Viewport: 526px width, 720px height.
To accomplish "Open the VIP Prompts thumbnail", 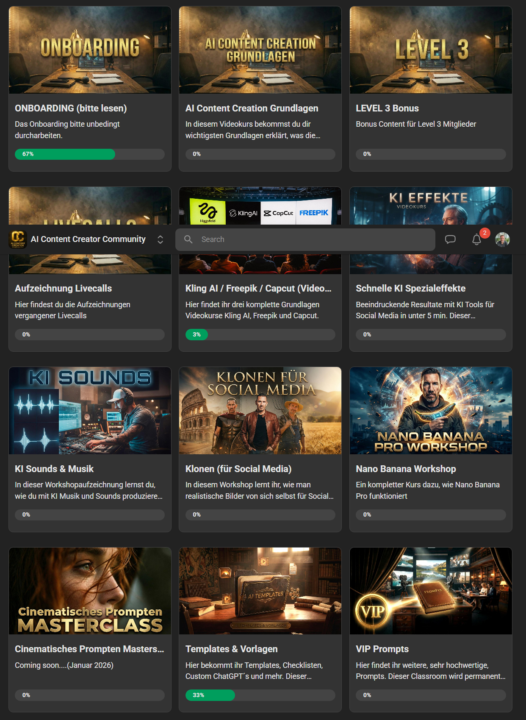I will click(x=431, y=591).
